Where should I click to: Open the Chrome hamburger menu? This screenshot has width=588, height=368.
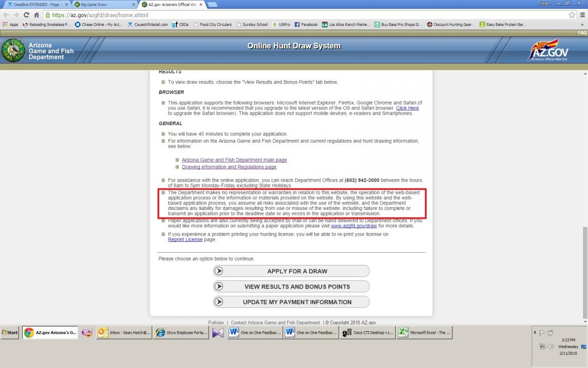pos(582,15)
